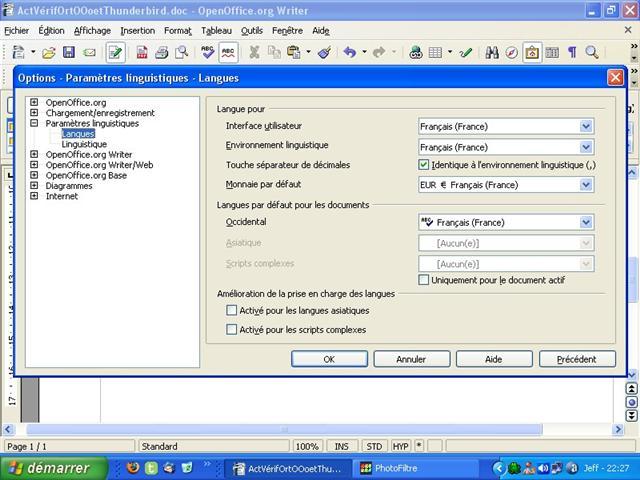The width and height of the screenshot is (640, 480).
Task: Launch Firefox from quick launch
Action: (133, 468)
